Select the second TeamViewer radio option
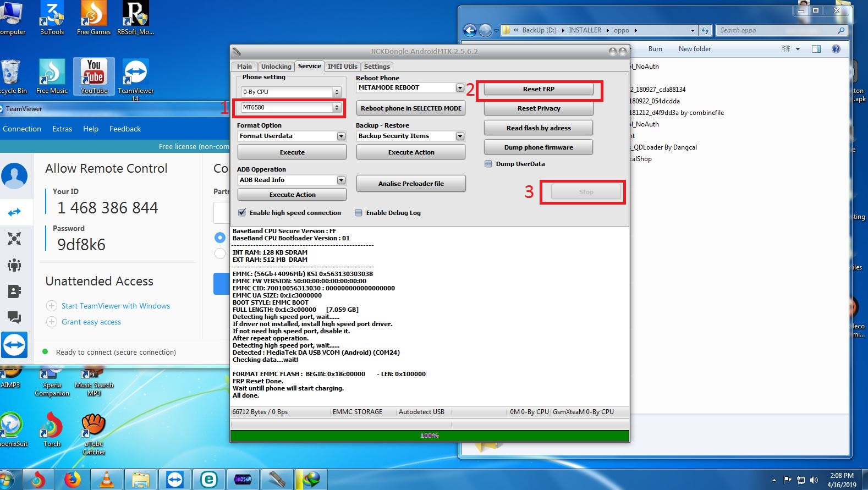868x490 pixels. pos(220,254)
